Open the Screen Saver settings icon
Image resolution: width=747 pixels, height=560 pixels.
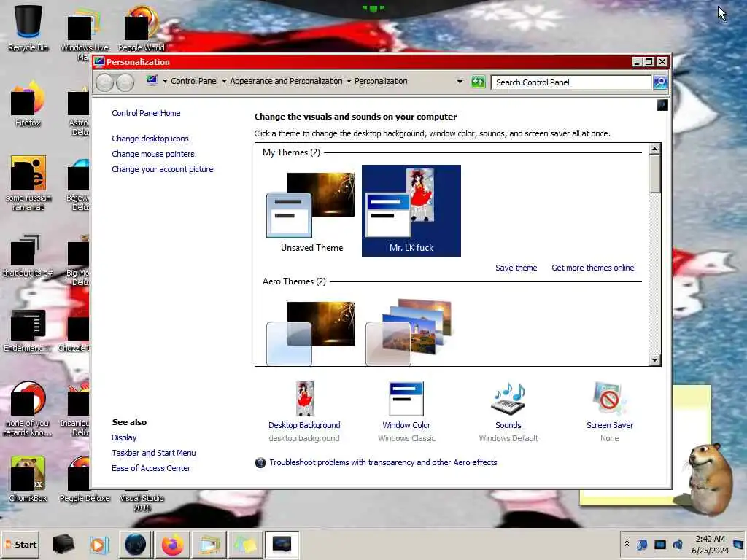coord(610,399)
